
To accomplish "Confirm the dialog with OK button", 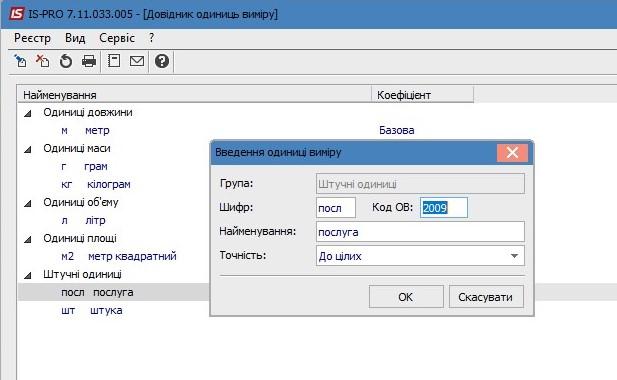I will click(x=406, y=297).
